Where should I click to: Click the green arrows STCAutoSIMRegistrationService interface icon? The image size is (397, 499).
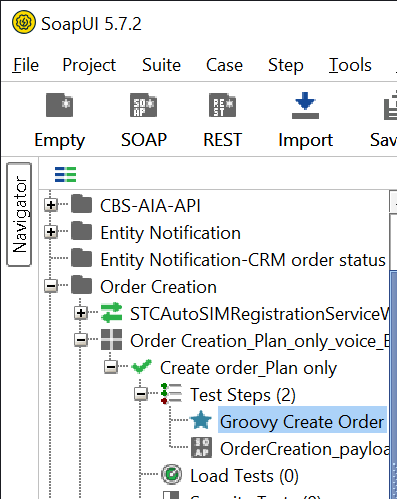coord(111,312)
